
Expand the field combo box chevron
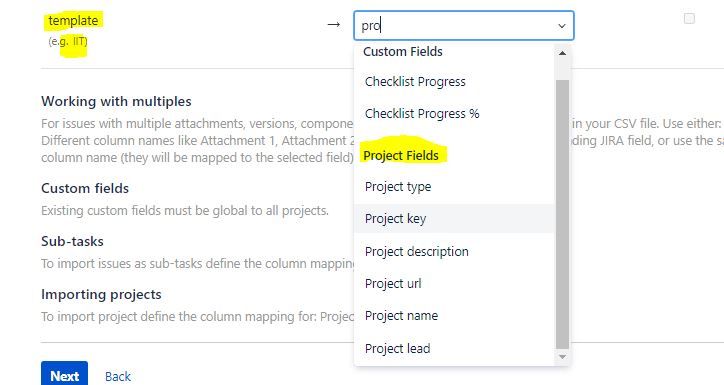click(561, 26)
